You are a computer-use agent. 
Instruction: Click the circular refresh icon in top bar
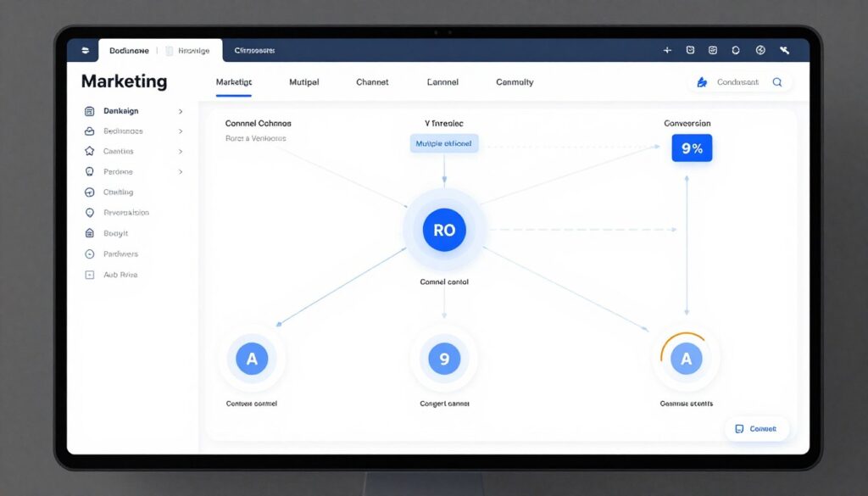pos(736,50)
